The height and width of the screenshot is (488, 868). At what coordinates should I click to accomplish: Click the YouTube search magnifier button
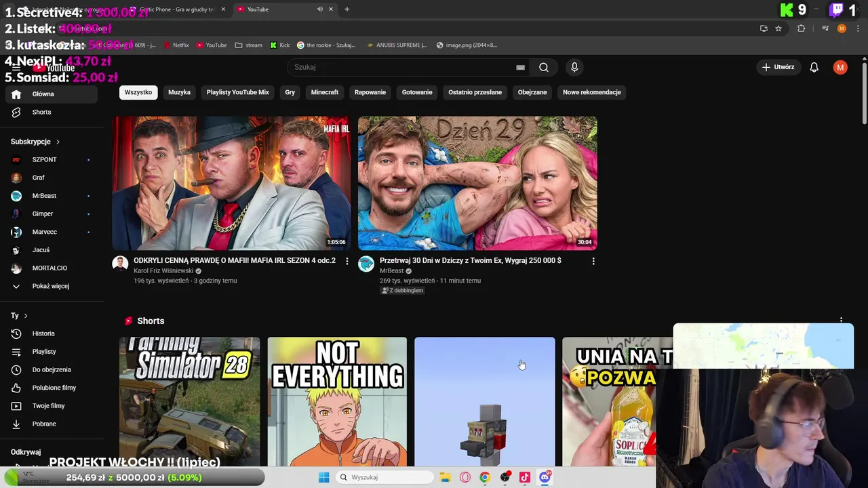pos(544,67)
